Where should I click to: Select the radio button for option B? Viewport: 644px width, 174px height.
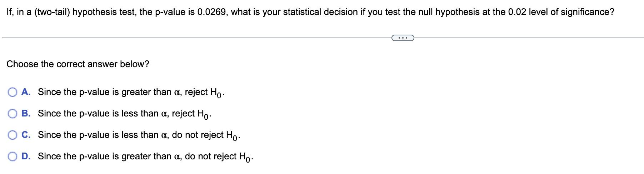pos(13,114)
